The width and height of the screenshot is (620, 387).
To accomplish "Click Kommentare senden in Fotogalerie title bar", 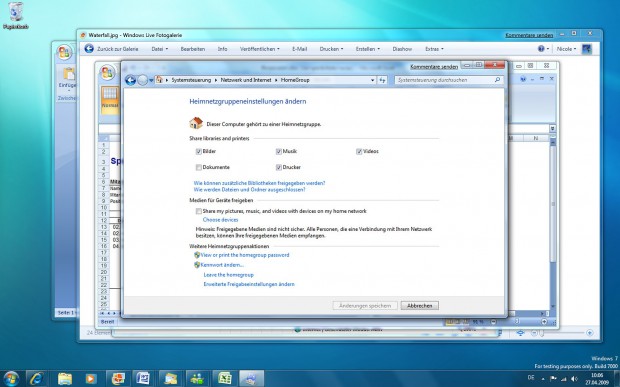I will pos(529,35).
